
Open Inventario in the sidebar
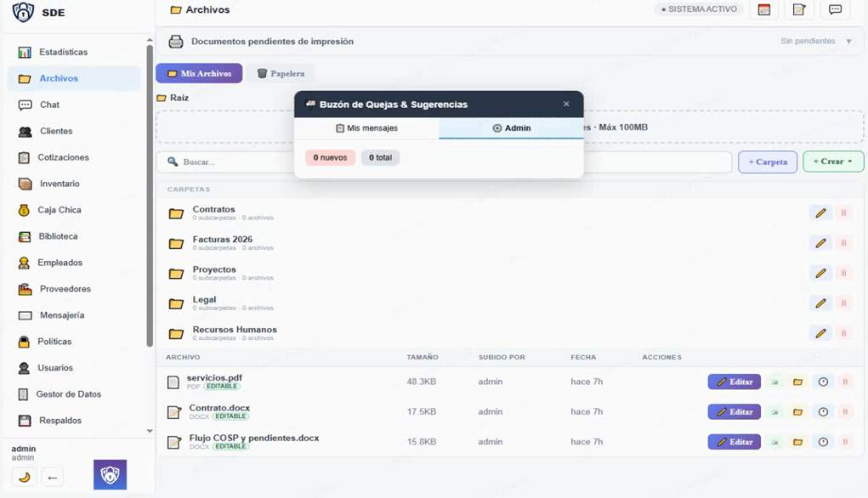point(60,184)
